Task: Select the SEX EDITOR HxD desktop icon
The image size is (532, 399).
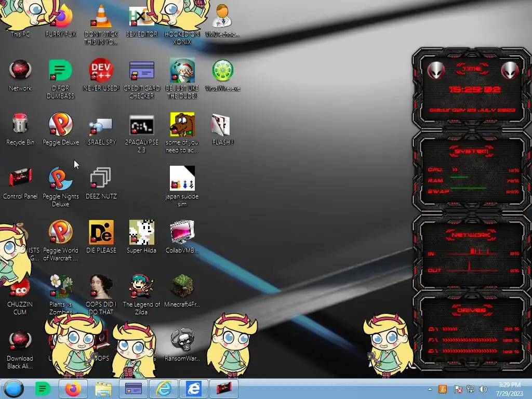Action: click(x=141, y=20)
